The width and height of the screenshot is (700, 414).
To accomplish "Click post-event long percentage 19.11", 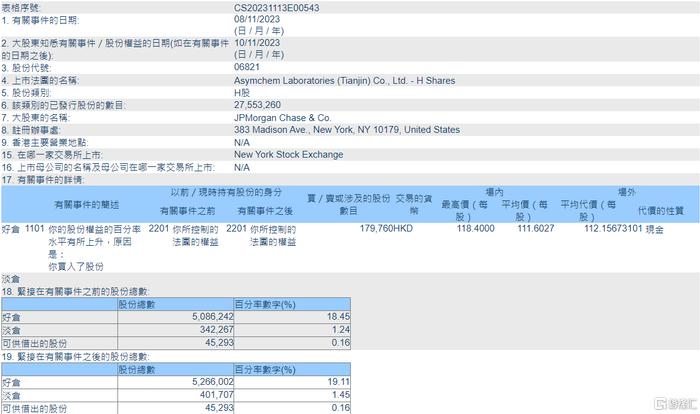I will click(338, 382).
